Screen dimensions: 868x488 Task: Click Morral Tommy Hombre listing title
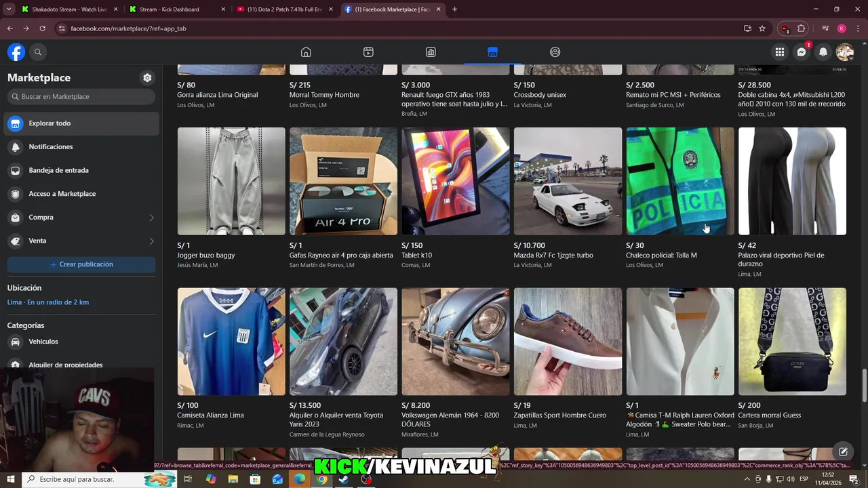[324, 95]
